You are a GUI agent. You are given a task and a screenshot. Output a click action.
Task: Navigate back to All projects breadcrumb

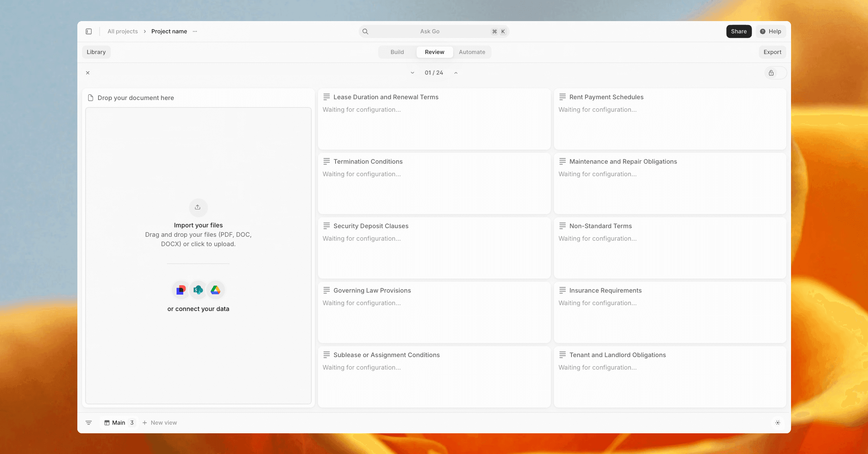[x=123, y=31]
